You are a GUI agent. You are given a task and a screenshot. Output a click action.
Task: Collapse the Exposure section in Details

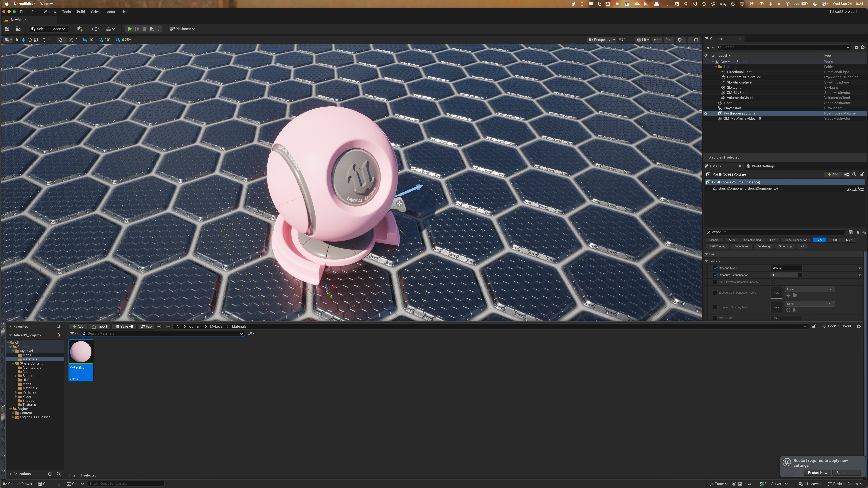[707, 261]
